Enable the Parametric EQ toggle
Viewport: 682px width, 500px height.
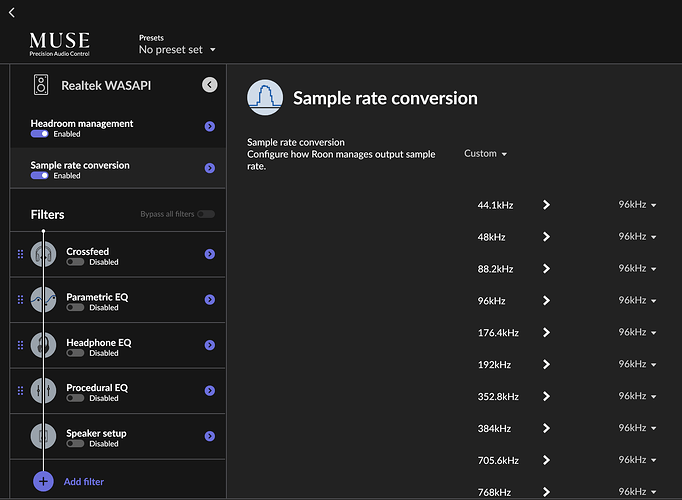75,308
